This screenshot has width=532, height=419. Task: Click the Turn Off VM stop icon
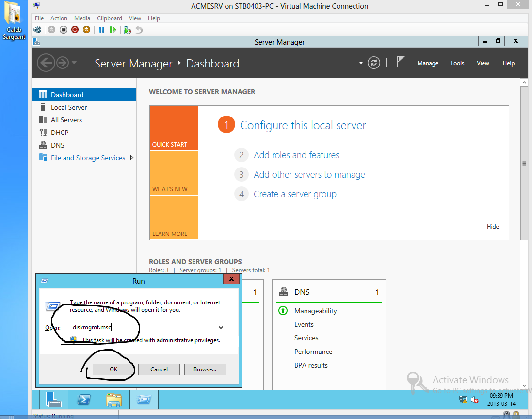click(x=64, y=30)
